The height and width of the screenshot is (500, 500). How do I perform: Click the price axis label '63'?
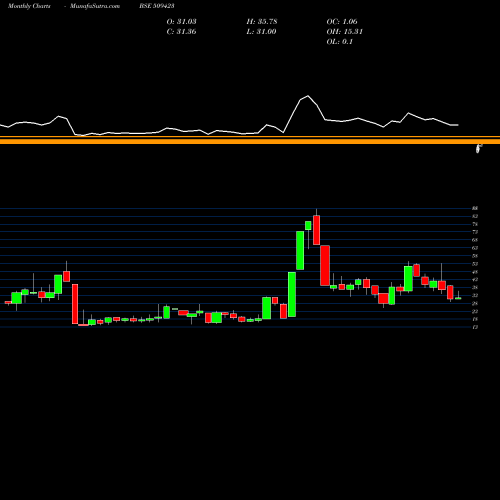tap(475, 248)
